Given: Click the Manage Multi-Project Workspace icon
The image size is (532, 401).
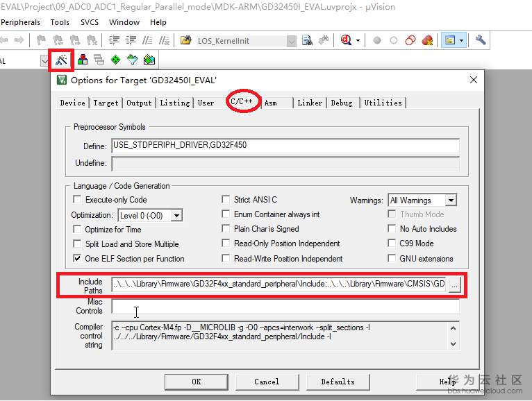Looking at the screenshot, I should tap(99, 60).
